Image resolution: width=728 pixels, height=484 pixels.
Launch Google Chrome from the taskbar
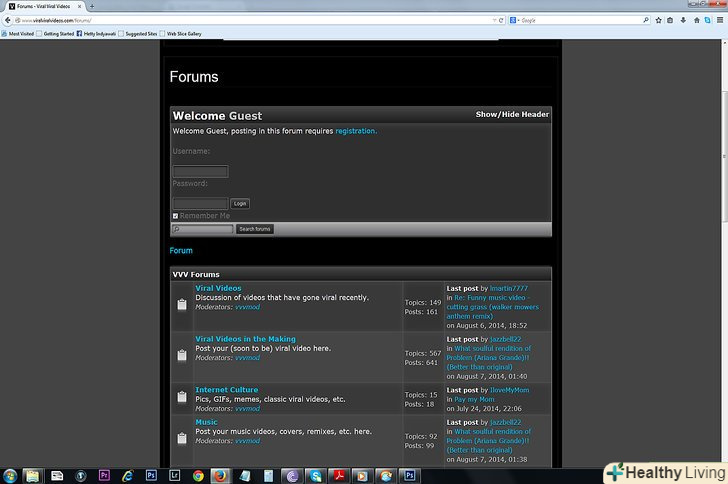[198, 476]
